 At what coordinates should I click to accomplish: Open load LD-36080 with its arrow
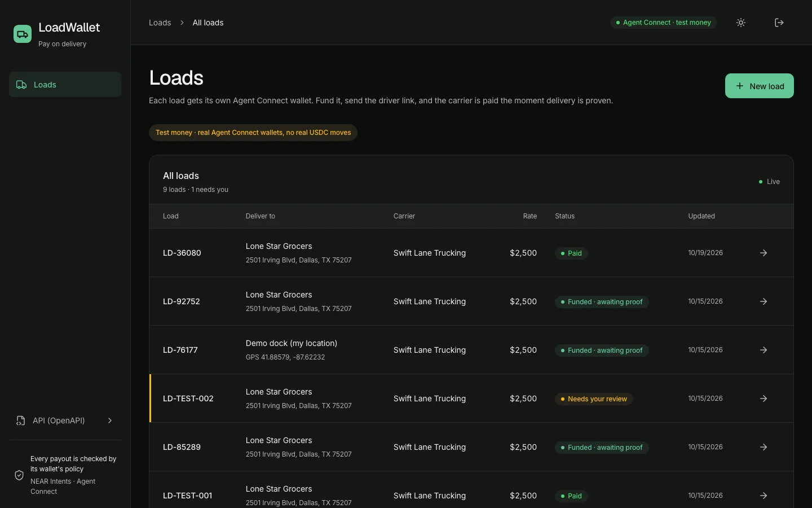tap(764, 253)
